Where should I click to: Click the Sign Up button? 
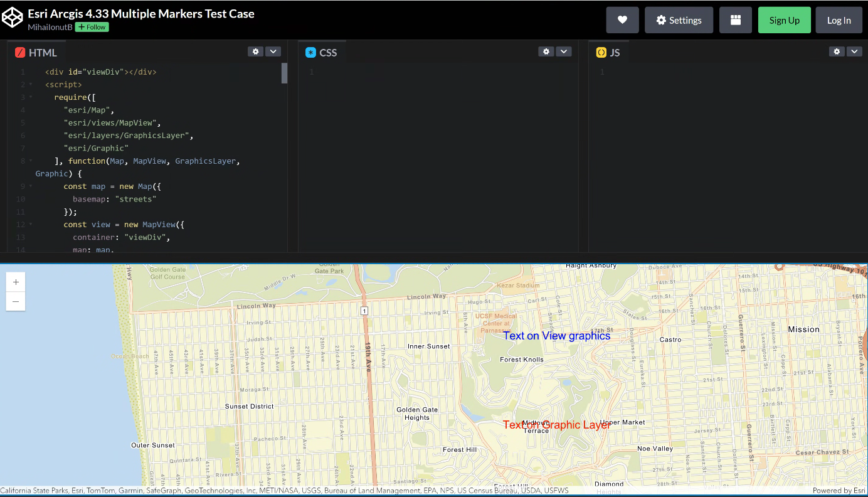pyautogui.click(x=785, y=20)
